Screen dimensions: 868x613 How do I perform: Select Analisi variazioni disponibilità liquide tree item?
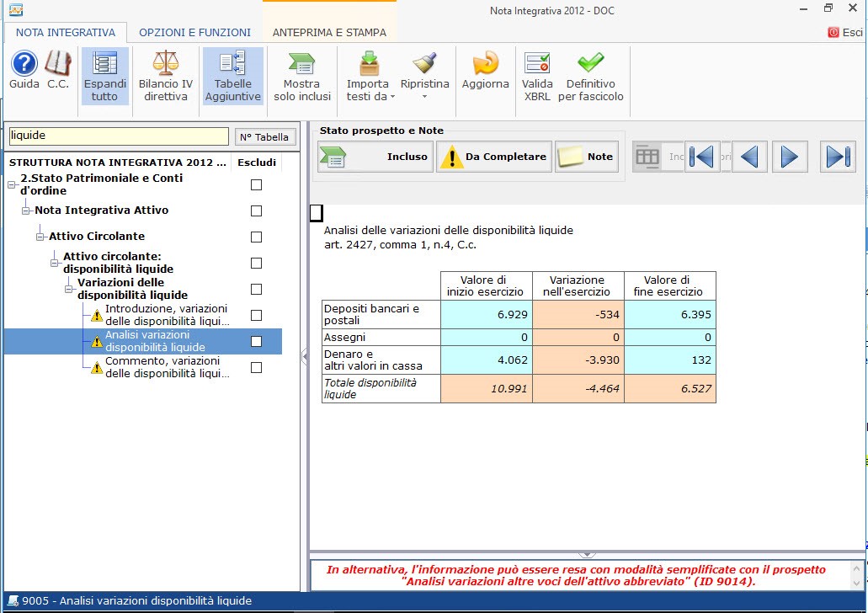coord(156,341)
